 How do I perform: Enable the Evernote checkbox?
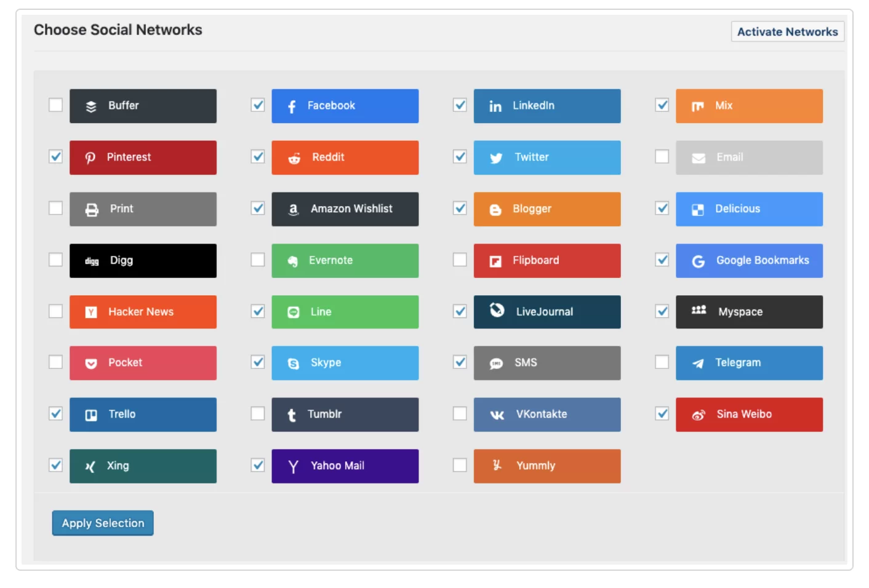[x=258, y=260]
